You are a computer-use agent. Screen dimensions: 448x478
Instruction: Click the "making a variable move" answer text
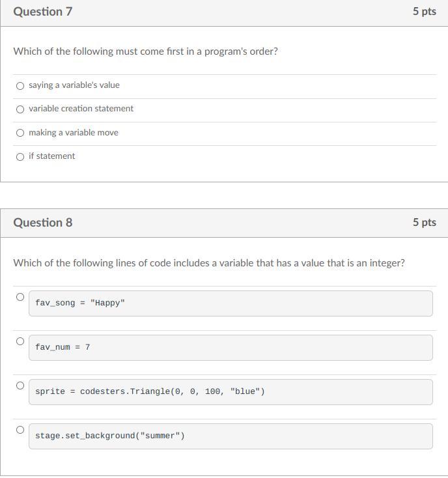[x=74, y=133]
